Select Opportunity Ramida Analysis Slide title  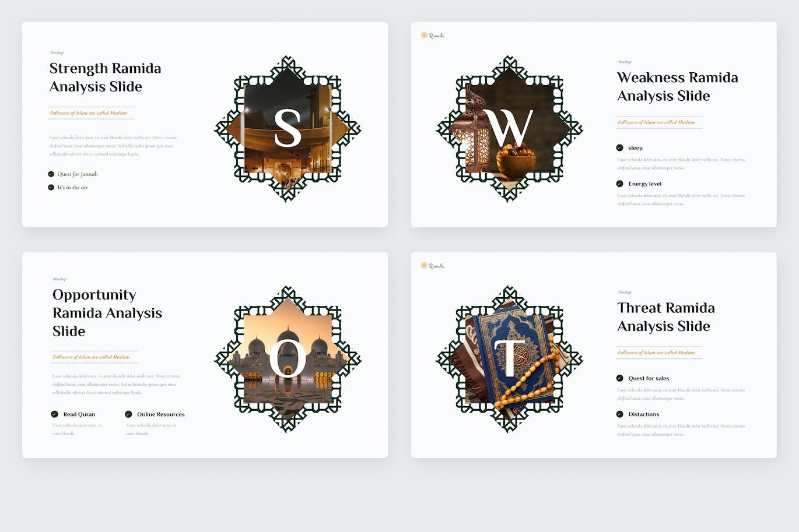click(x=107, y=313)
